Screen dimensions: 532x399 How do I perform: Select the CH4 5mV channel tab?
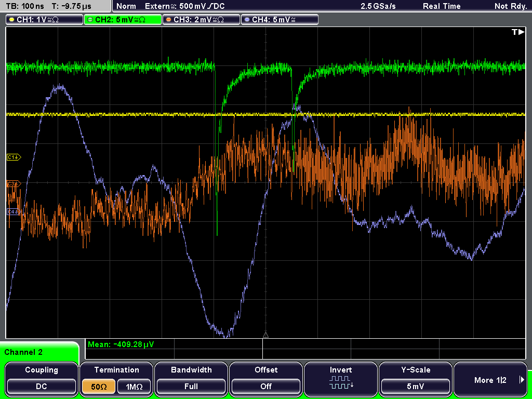point(280,20)
